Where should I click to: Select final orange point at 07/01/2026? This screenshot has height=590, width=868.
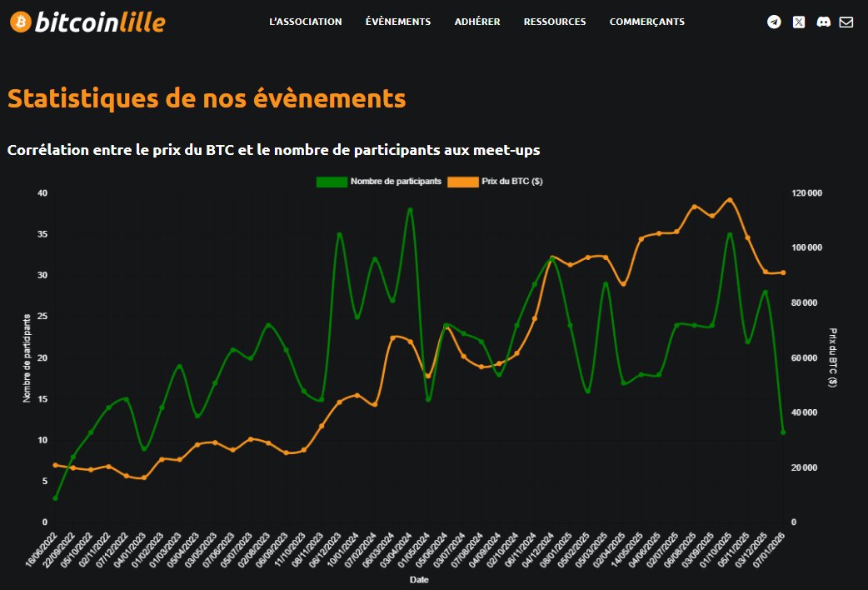(x=783, y=272)
